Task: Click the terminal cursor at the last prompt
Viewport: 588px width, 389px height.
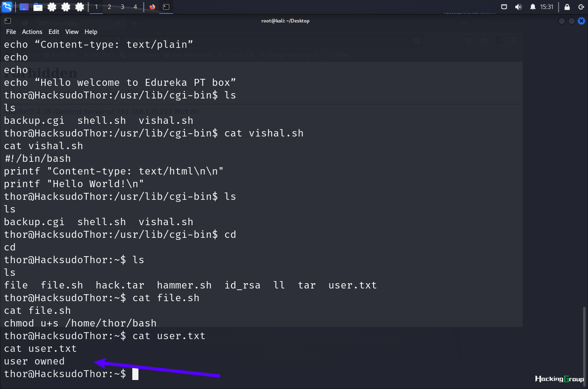Action: pos(135,374)
